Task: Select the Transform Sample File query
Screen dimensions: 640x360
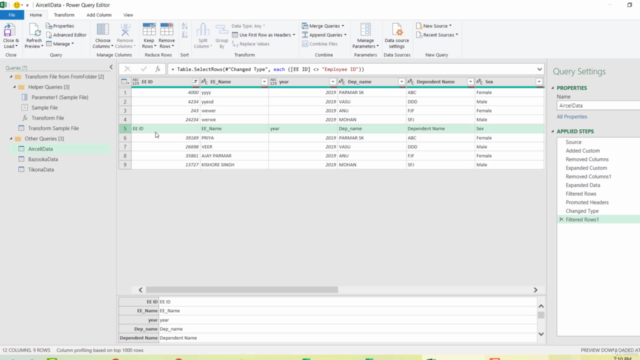Action: [53, 128]
